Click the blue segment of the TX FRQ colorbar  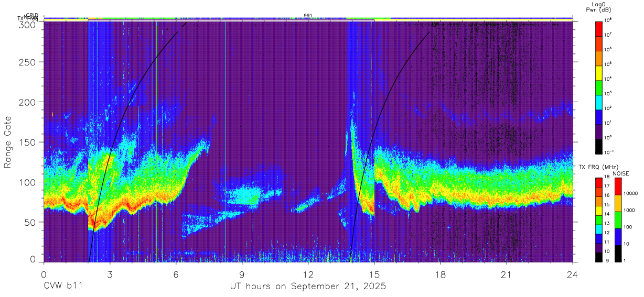(599, 238)
